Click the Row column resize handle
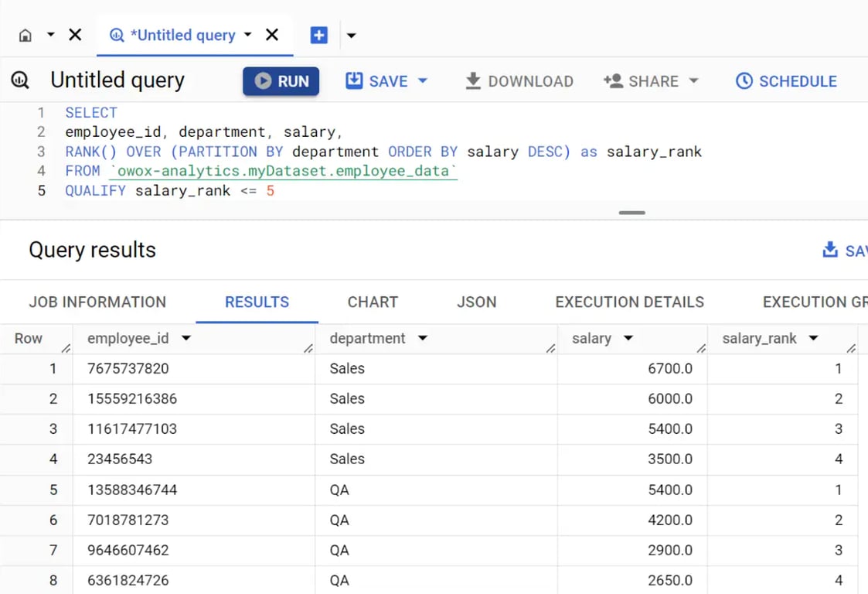The image size is (868, 594). click(66, 348)
